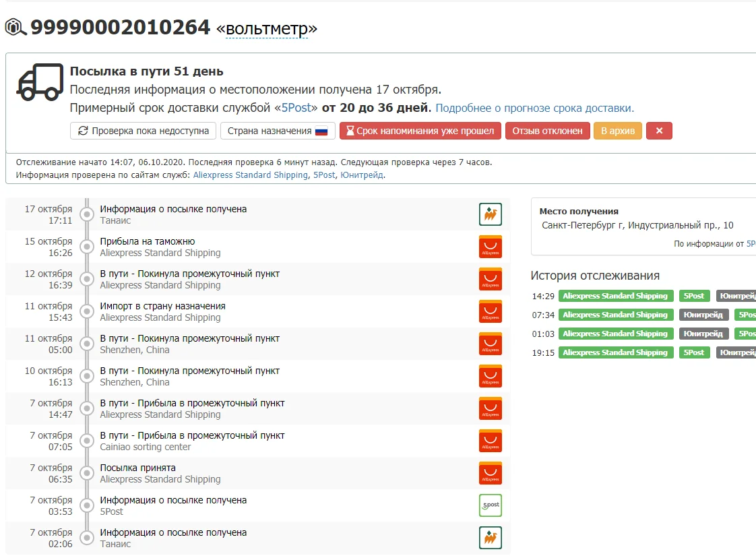Click the red X delete button
This screenshot has width=756, height=560.
659,131
